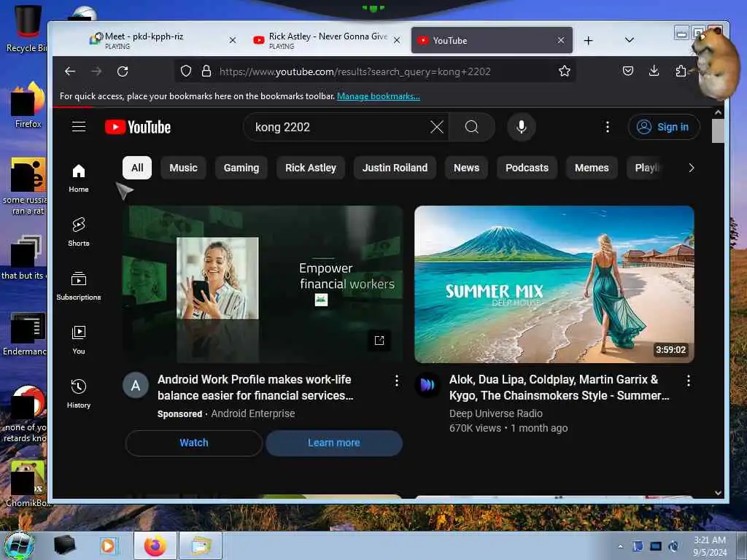Click Firefox icon in the taskbar
Image resolution: width=747 pixels, height=560 pixels.
(155, 545)
